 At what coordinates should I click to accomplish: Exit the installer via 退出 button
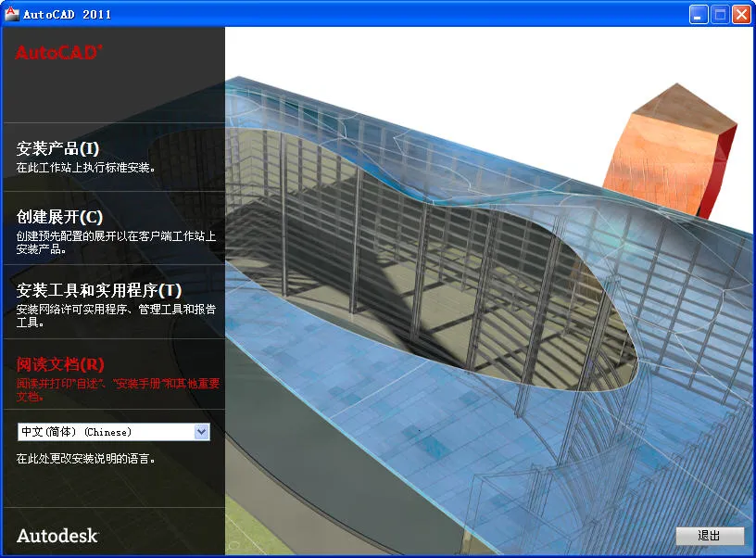pos(710,536)
